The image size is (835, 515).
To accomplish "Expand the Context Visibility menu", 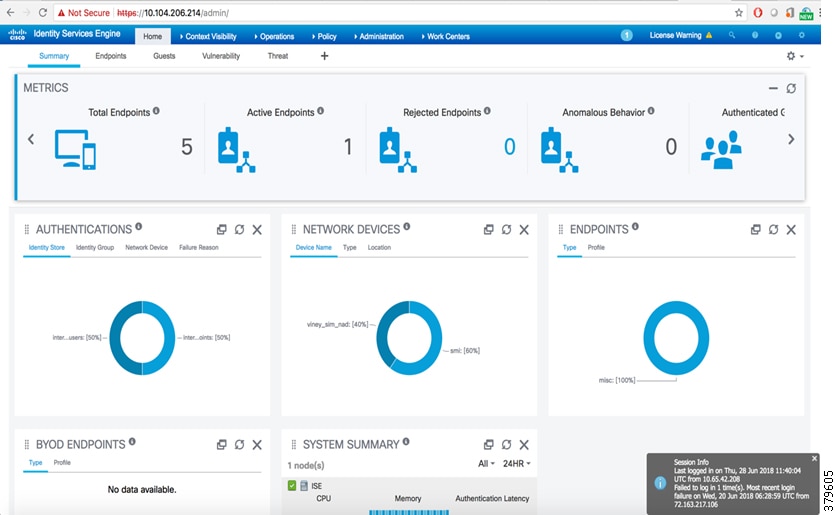I will pyautogui.click(x=208, y=36).
